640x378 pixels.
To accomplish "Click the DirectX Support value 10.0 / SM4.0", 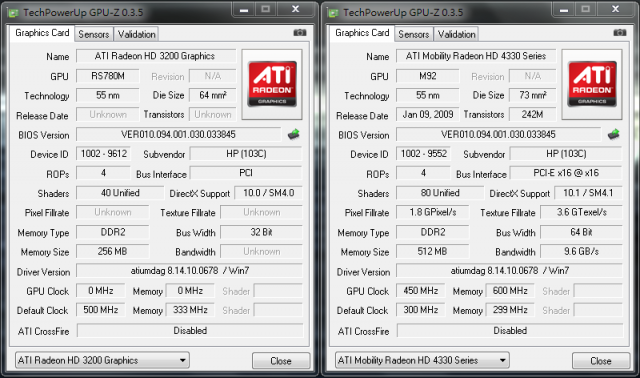I will tap(269, 193).
